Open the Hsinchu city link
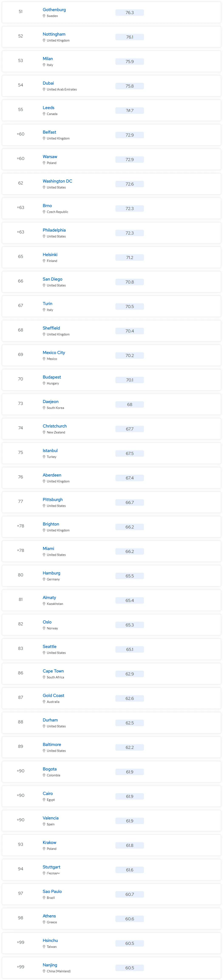The image size is (223, 980). tap(50, 940)
